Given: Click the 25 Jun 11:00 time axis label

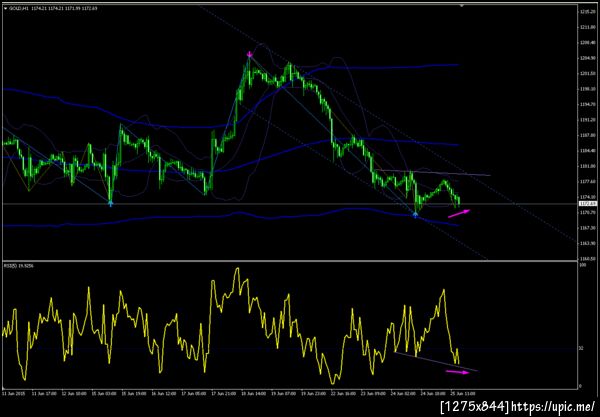Looking at the screenshot, I should 465,393.
